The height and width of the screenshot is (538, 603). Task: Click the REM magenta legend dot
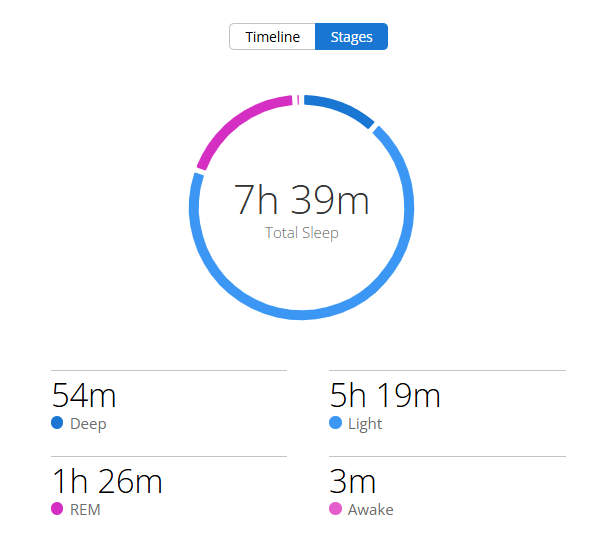coord(57,509)
